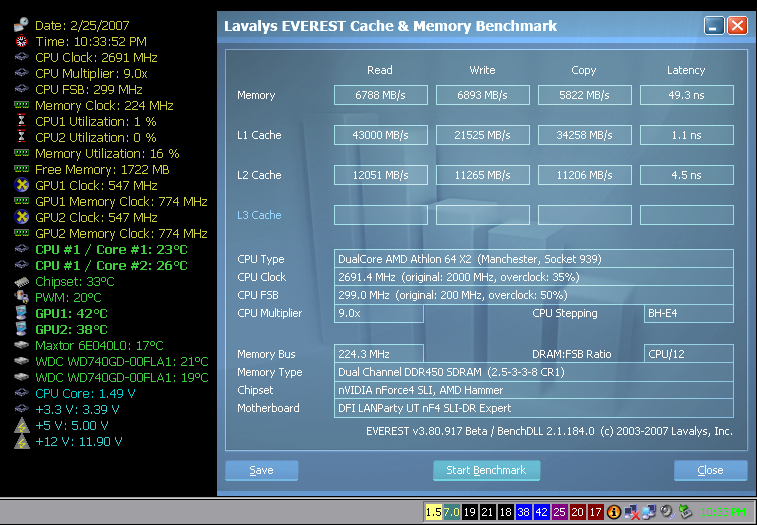
Task: Click the +5 V lightning icon
Action: tap(21, 425)
